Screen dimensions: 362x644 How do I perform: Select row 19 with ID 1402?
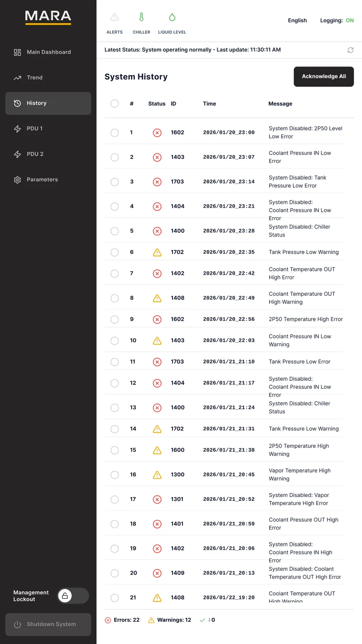[115, 549]
